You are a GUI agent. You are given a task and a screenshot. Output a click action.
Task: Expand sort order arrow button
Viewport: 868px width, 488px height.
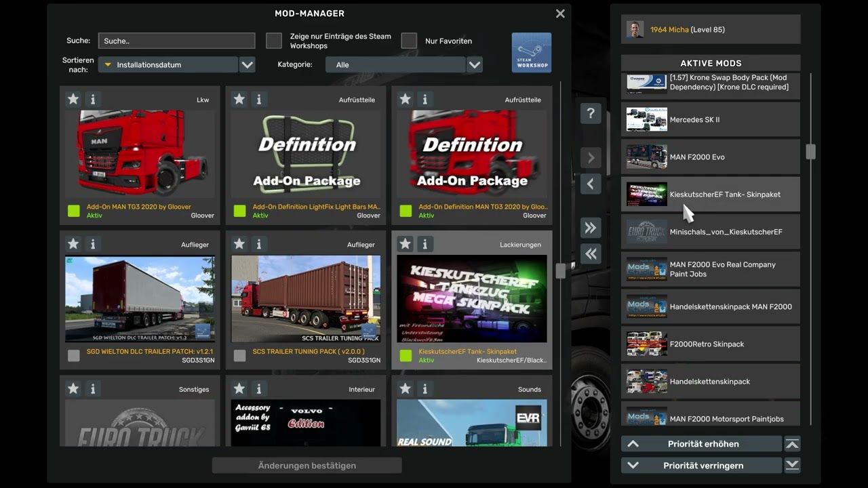point(248,65)
